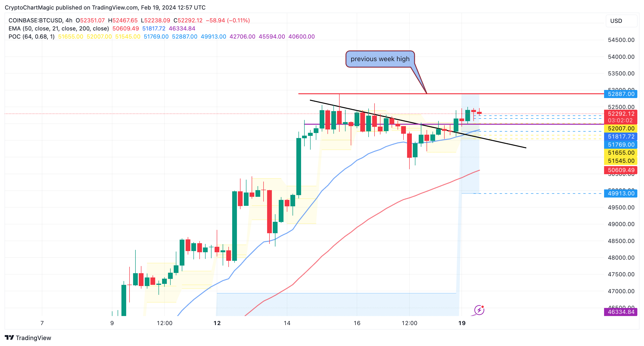Viewport: 644px width, 346px height.
Task: Click the date label 16 on time axis
Action: (x=357, y=323)
